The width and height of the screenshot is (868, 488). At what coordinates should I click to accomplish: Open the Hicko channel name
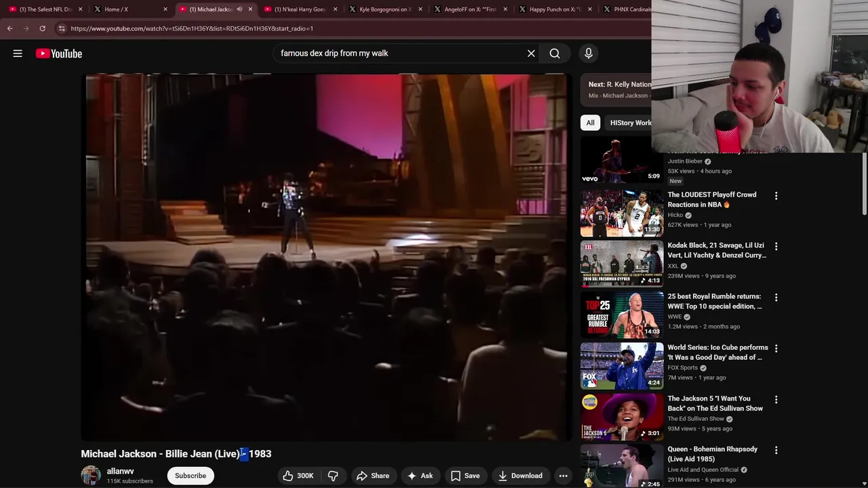click(x=675, y=215)
